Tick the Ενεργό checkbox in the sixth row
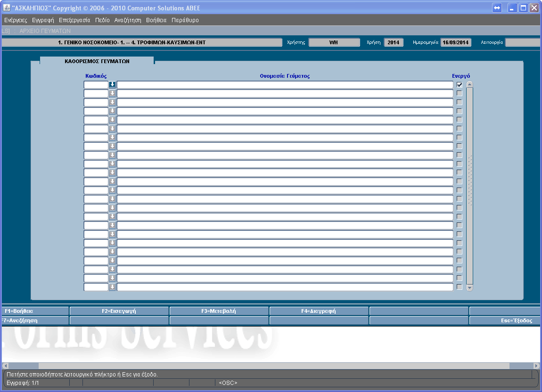This screenshot has height=392, width=542. [x=460, y=129]
